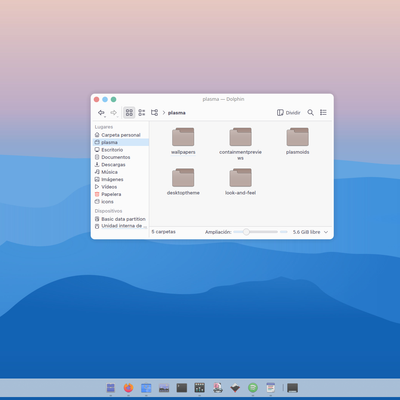Toggle split view with Dividir

[289, 113]
